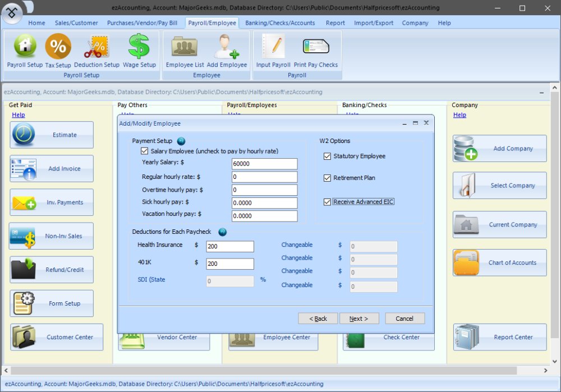The width and height of the screenshot is (561, 392).
Task: Switch to the Sales/Customer tab
Action: click(76, 23)
